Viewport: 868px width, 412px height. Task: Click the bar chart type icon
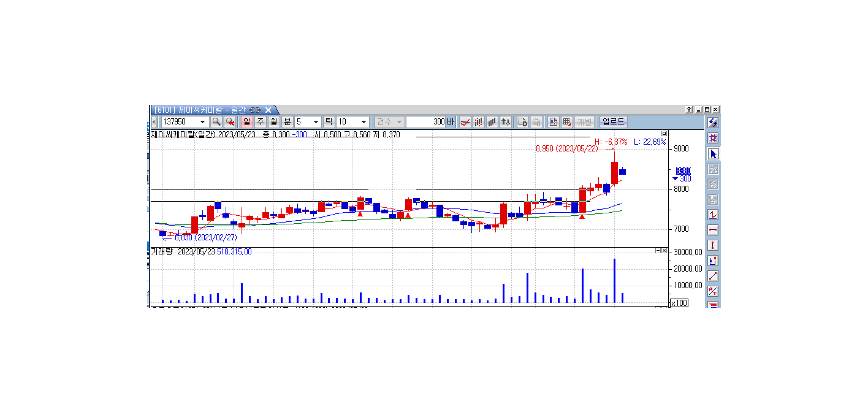click(492, 122)
